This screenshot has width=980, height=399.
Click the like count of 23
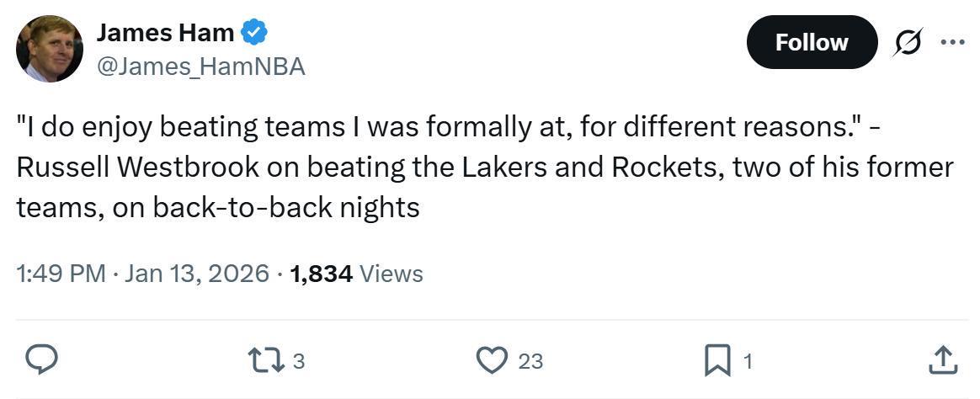click(530, 361)
